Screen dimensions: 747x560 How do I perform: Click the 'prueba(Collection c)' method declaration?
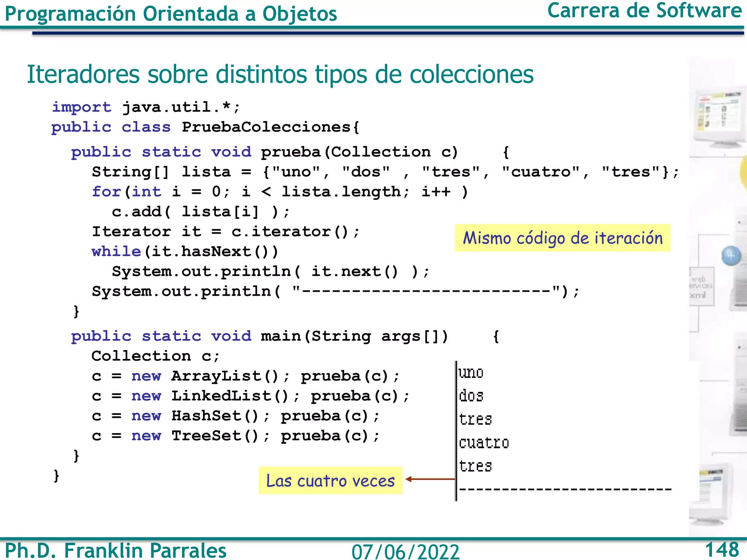point(290,152)
